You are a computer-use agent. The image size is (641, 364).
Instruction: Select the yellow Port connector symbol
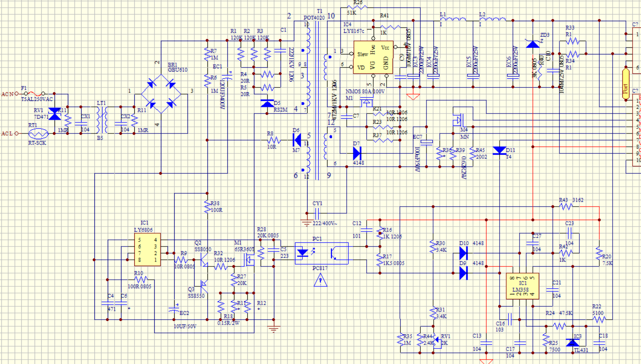625,84
